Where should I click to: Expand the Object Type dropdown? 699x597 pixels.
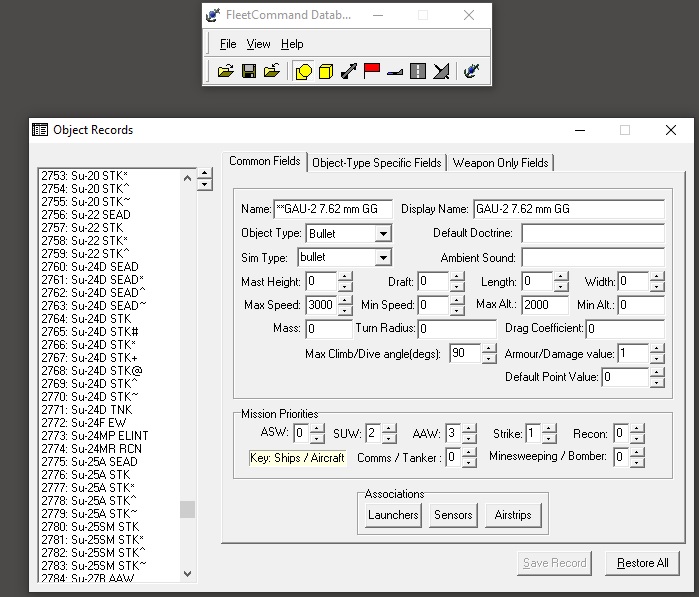(x=383, y=234)
